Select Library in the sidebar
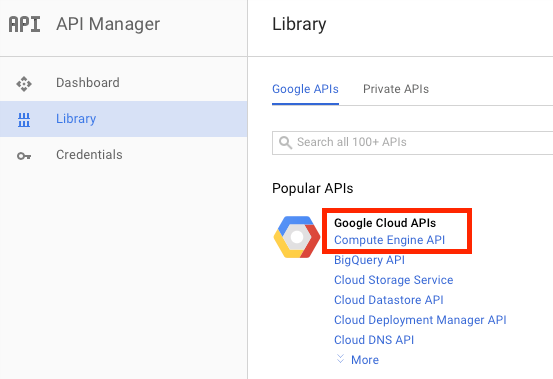The width and height of the screenshot is (553, 379). (123, 119)
